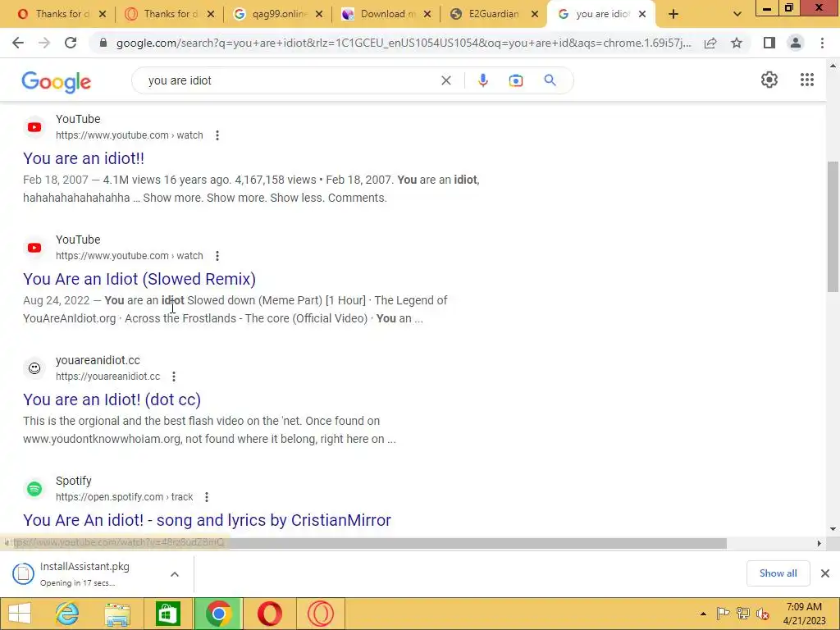This screenshot has height=630, width=840.
Task: Open more options for 'You are an idiot!!' result
Action: [217, 135]
